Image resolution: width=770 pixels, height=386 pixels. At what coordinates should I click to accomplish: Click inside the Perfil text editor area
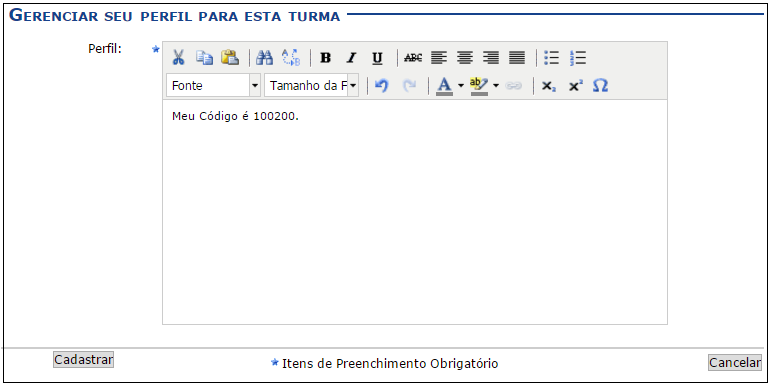pyautogui.click(x=414, y=212)
